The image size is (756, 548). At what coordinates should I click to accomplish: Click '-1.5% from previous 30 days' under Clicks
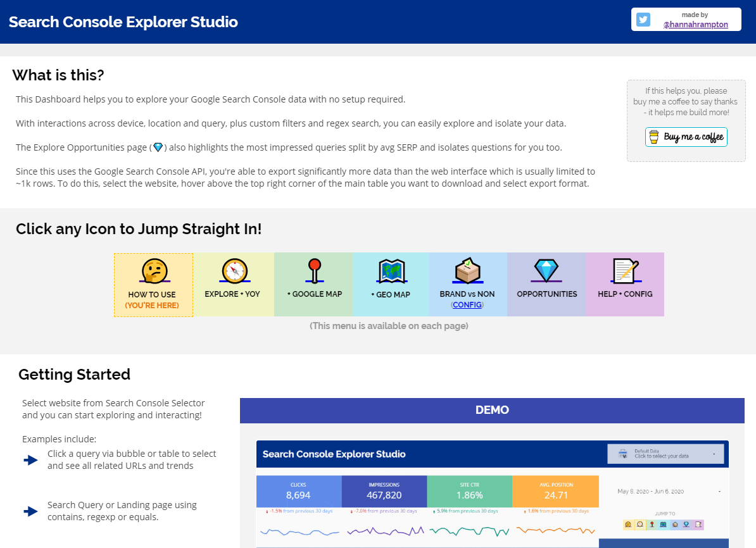tap(299, 511)
